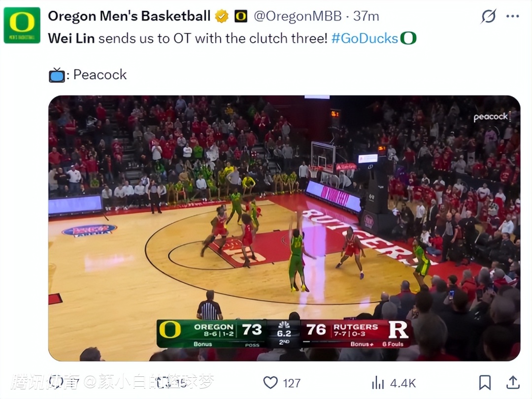This screenshot has height=399, width=532.
Task: View tweet analytics bar chart icon
Action: point(378,383)
